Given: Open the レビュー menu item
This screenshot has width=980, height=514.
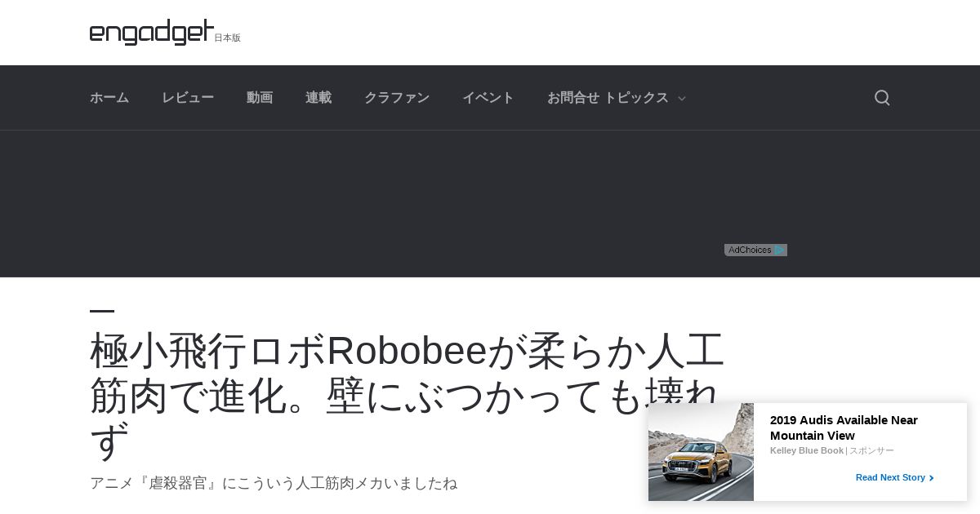Looking at the screenshot, I should [x=188, y=98].
